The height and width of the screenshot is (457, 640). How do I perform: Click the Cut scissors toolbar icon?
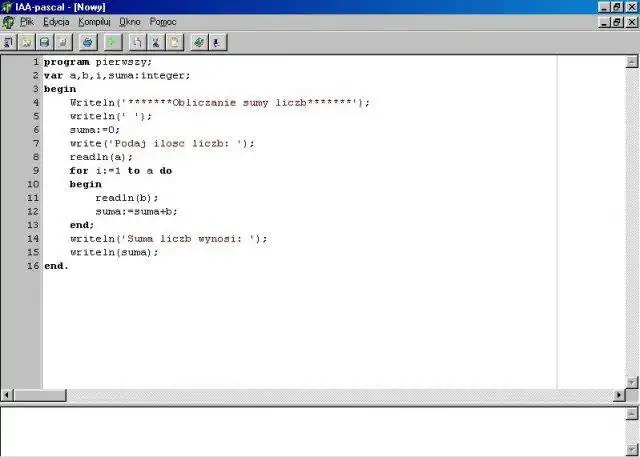156,42
